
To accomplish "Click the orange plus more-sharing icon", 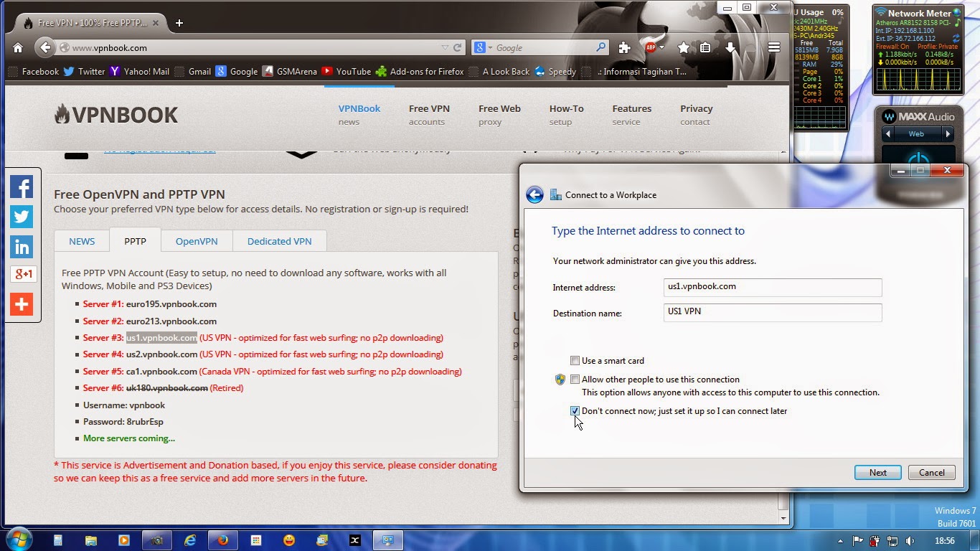I will (22, 304).
